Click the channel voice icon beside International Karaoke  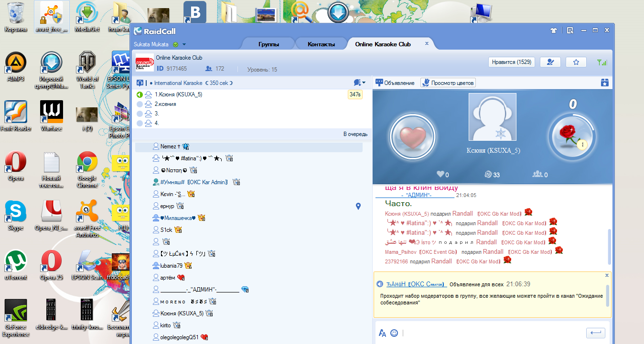140,83
